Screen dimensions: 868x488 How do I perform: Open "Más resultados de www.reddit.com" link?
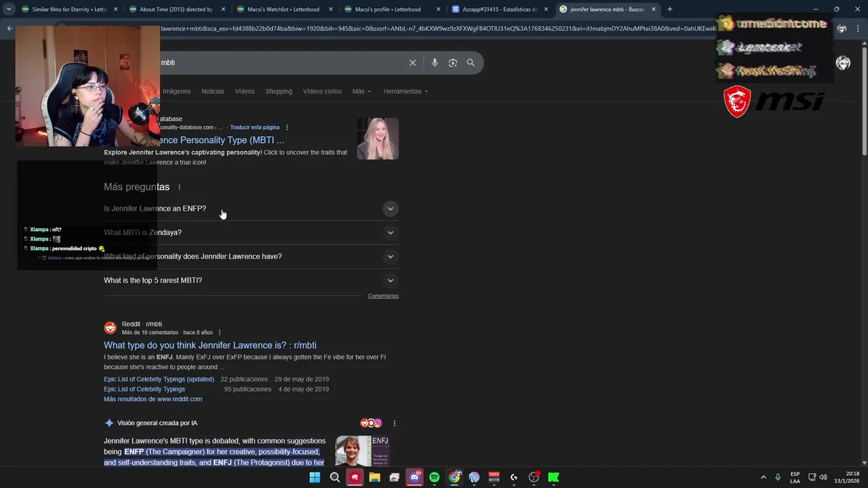coord(153,399)
